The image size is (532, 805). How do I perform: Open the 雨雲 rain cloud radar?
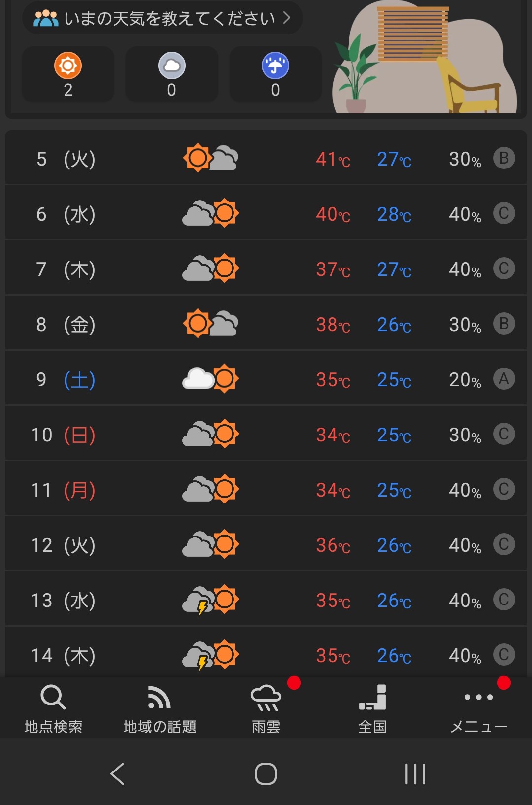coord(266,708)
